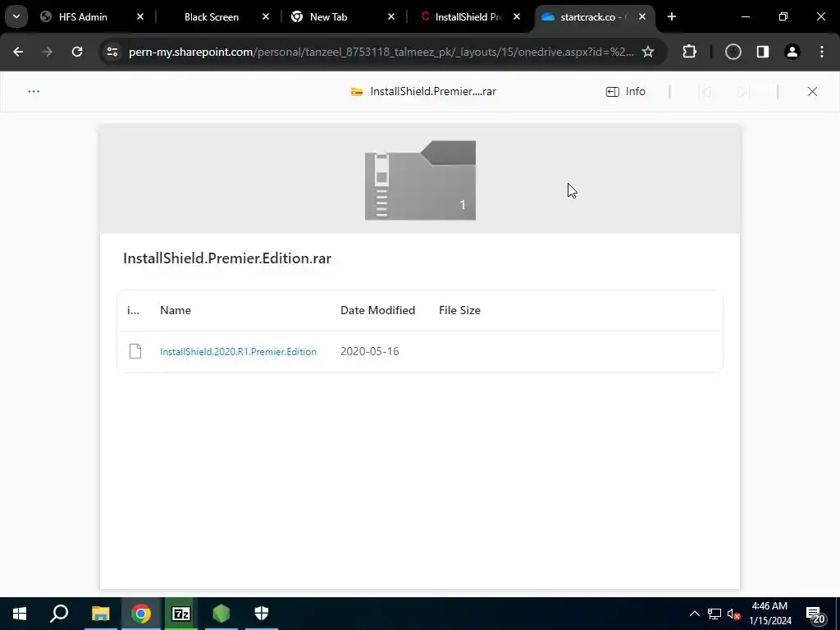Open the Windows Start menu

(20, 614)
